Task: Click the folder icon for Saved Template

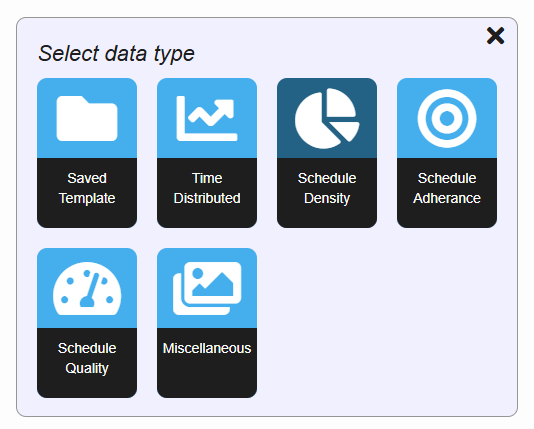Action: pos(87,118)
